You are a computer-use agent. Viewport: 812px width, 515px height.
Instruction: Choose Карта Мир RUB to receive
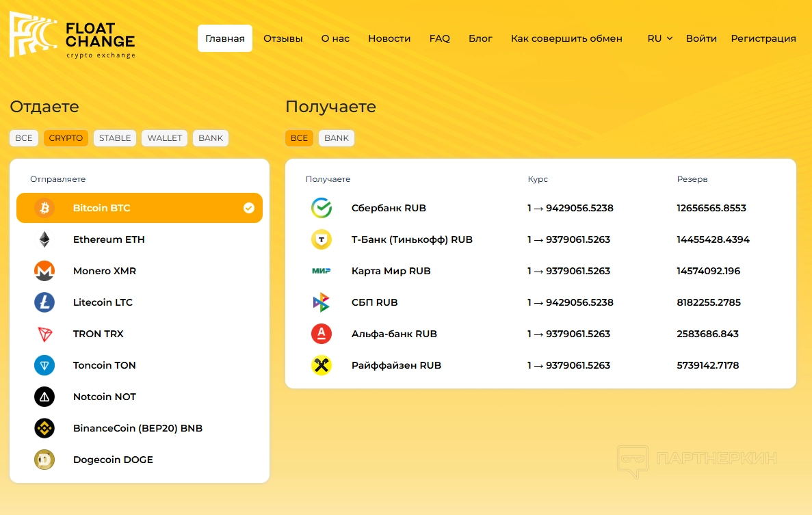(540, 272)
